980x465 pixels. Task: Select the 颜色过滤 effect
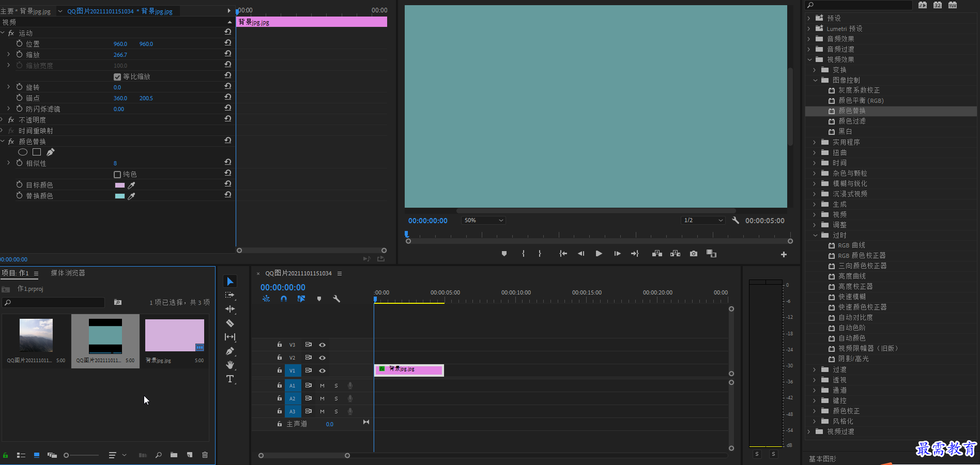[x=852, y=121]
